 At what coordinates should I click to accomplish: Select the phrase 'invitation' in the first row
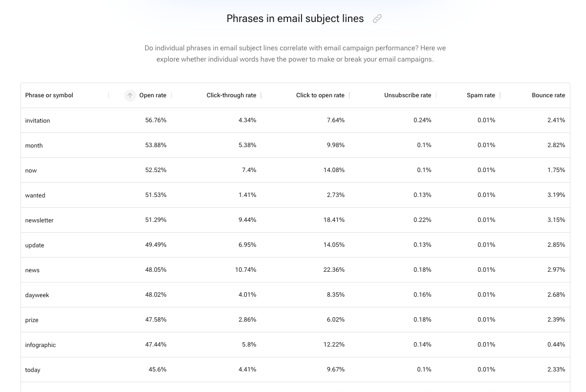[37, 120]
